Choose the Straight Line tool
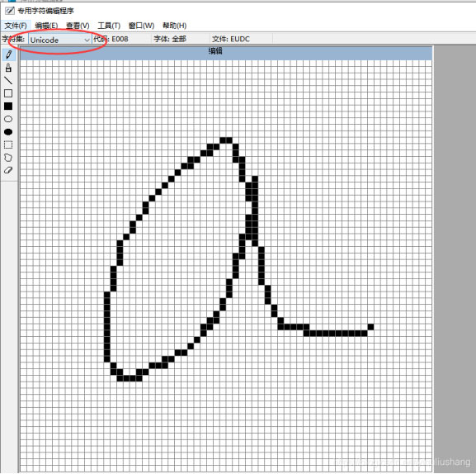The image size is (476, 474). [x=8, y=81]
